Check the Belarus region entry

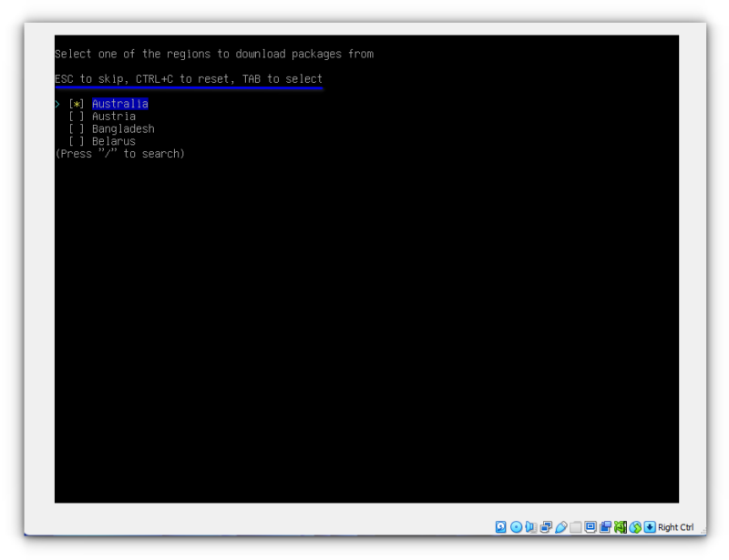[78, 140]
